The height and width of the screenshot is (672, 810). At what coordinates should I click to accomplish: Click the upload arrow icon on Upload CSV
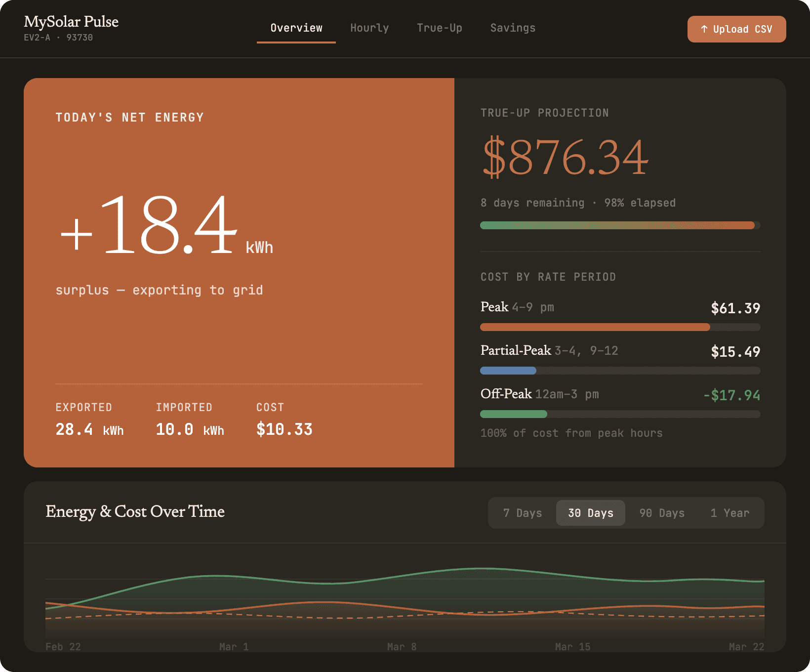pos(704,29)
